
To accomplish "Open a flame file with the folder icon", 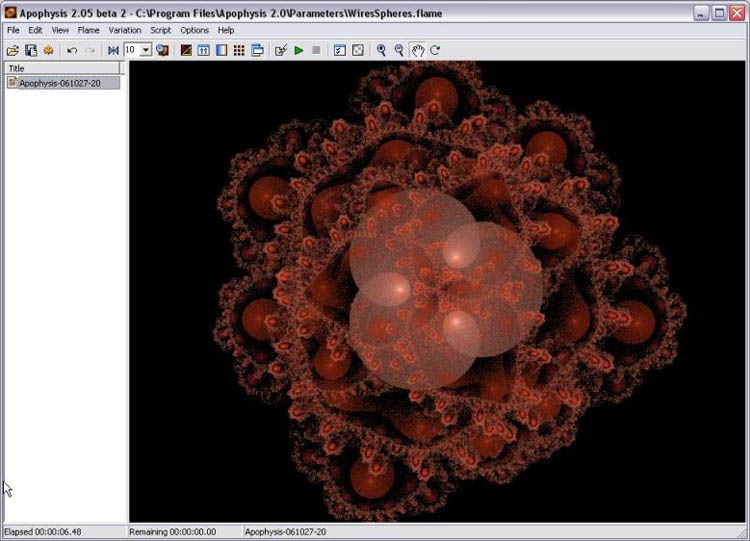I will point(13,50).
